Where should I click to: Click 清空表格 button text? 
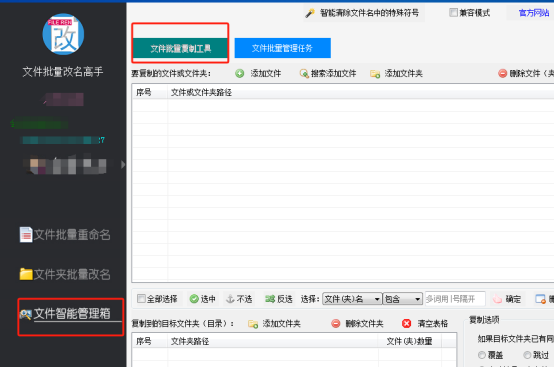coord(432,324)
